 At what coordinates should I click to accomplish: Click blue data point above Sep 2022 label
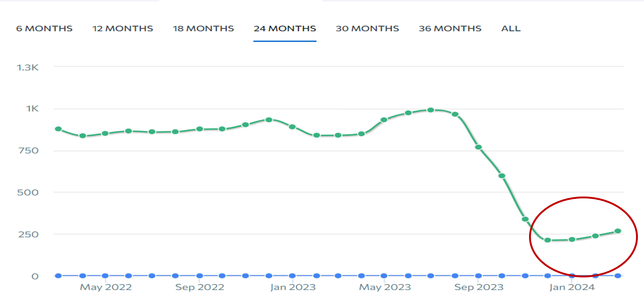(200, 276)
